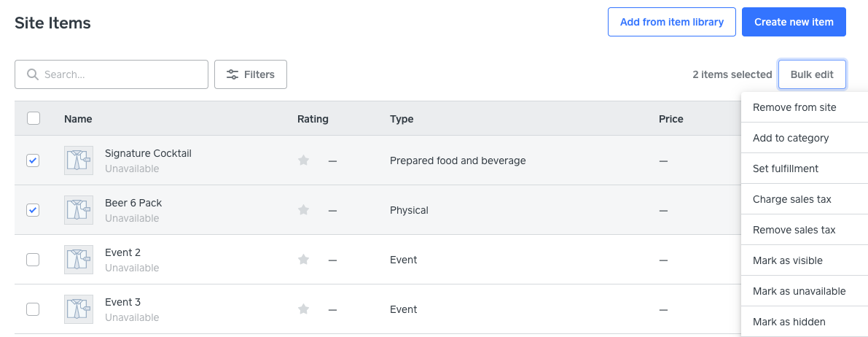Select Mark as hidden from the menu

789,322
